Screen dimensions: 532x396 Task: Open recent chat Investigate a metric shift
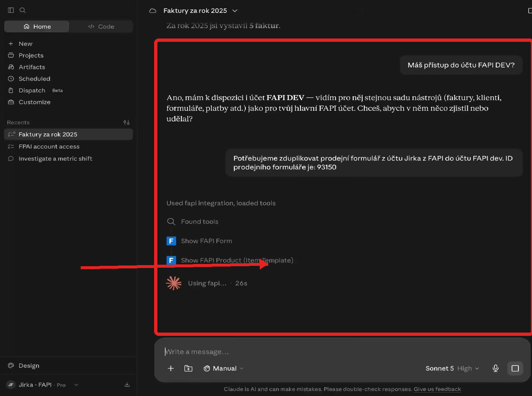point(68,159)
